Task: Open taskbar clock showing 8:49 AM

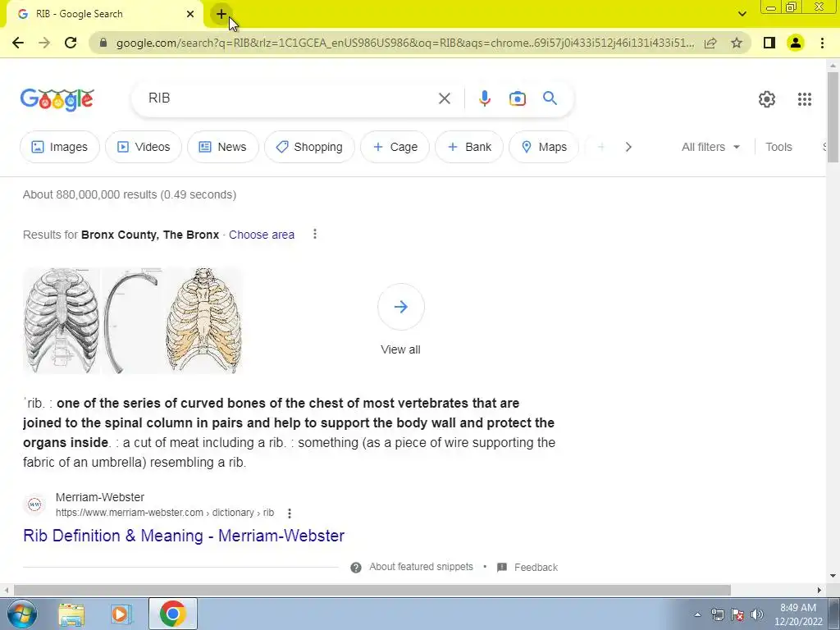Action: tap(798, 614)
